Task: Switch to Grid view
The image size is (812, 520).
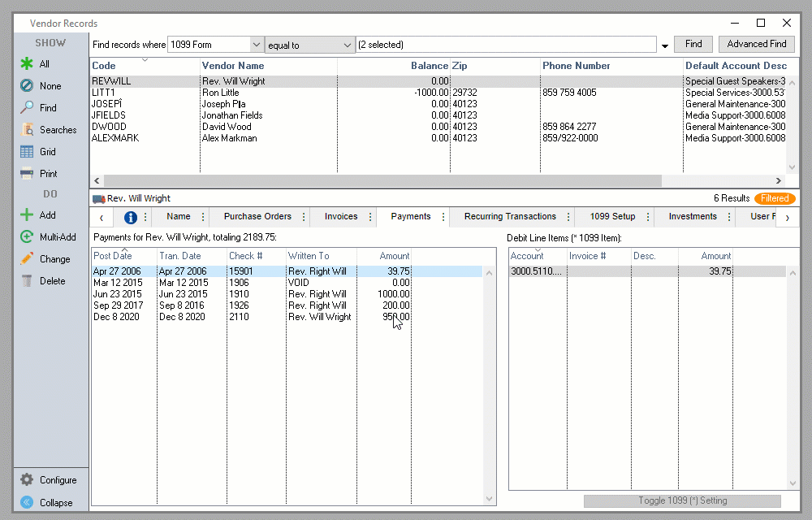Action: [x=27, y=152]
